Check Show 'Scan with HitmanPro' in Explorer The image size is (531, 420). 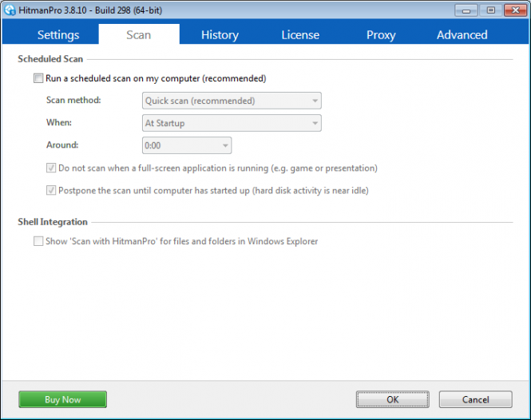click(x=38, y=241)
